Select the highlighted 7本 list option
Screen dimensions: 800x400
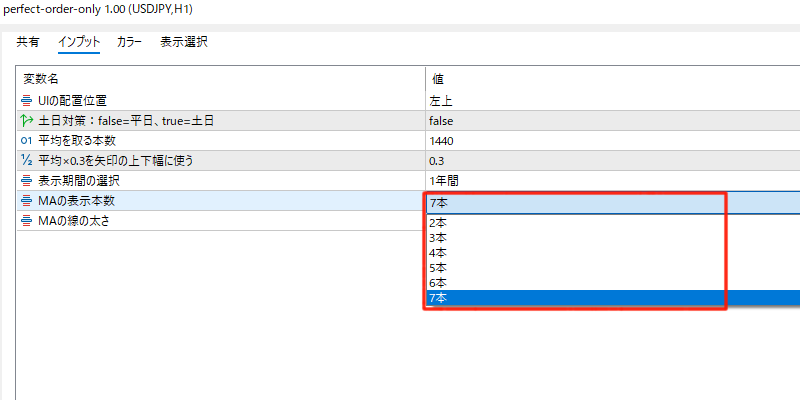point(437,298)
